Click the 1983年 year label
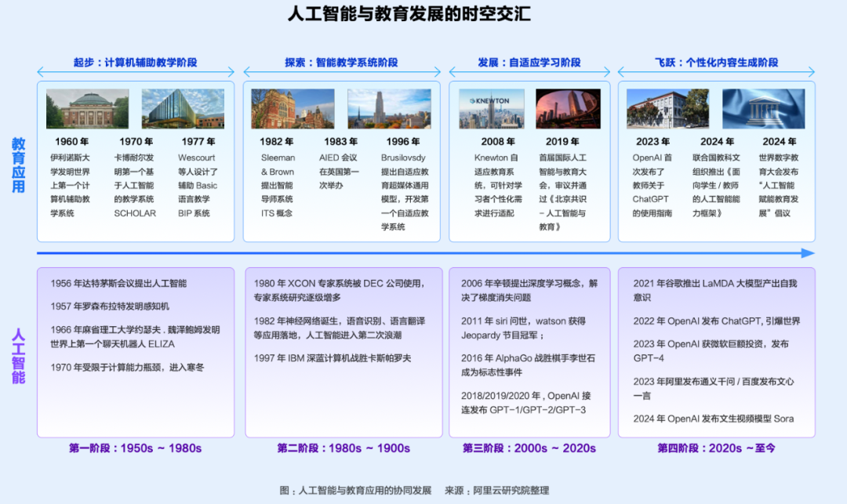 click(x=341, y=141)
